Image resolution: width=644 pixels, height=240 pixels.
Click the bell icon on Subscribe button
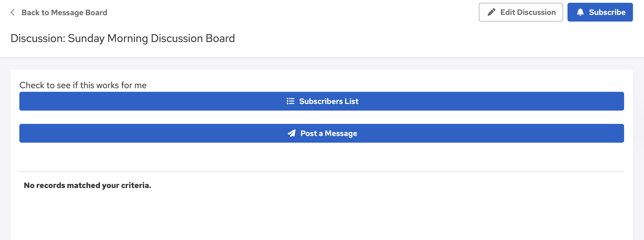pyautogui.click(x=580, y=12)
